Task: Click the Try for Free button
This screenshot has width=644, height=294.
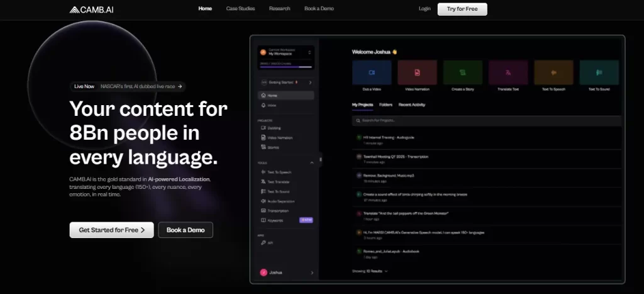Action: tap(462, 9)
